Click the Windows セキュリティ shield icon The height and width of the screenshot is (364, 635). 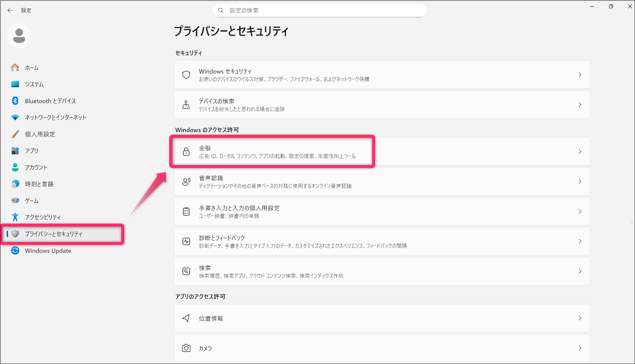pyautogui.click(x=186, y=75)
